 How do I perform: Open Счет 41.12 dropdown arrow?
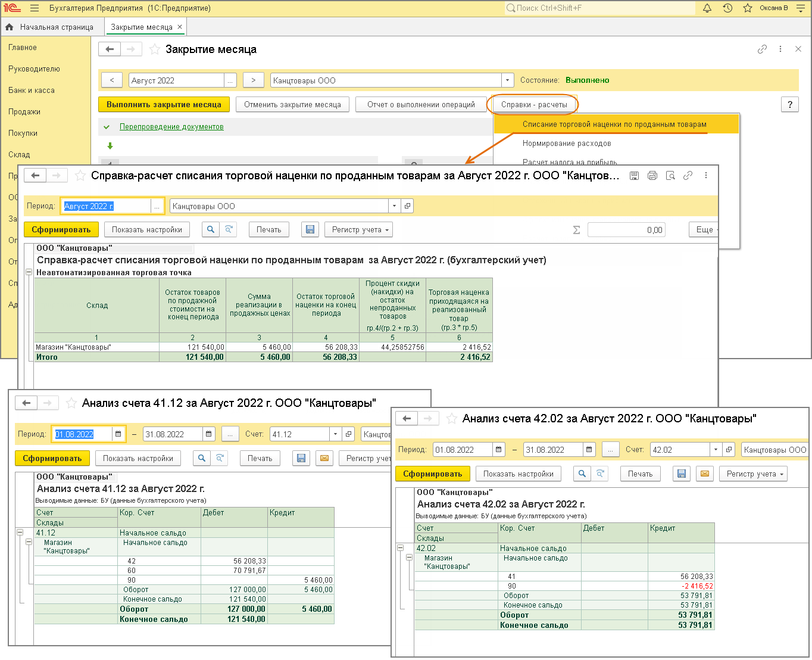coord(335,434)
